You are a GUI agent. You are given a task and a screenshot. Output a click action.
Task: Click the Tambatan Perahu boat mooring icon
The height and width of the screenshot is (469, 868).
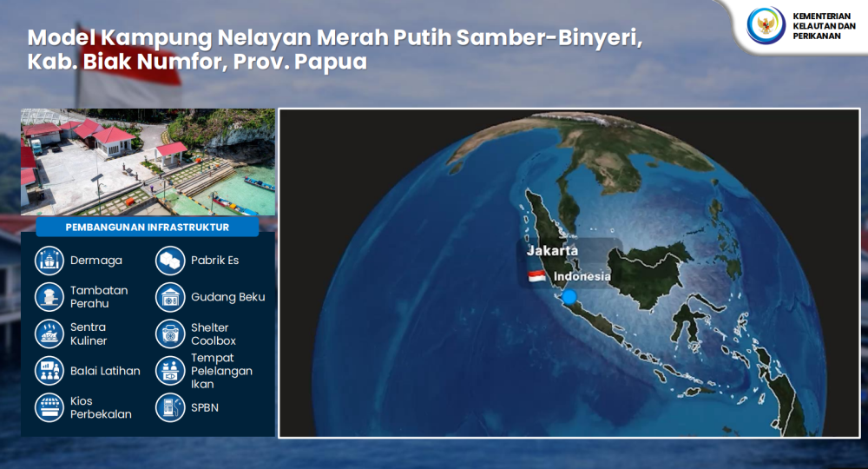(49, 297)
